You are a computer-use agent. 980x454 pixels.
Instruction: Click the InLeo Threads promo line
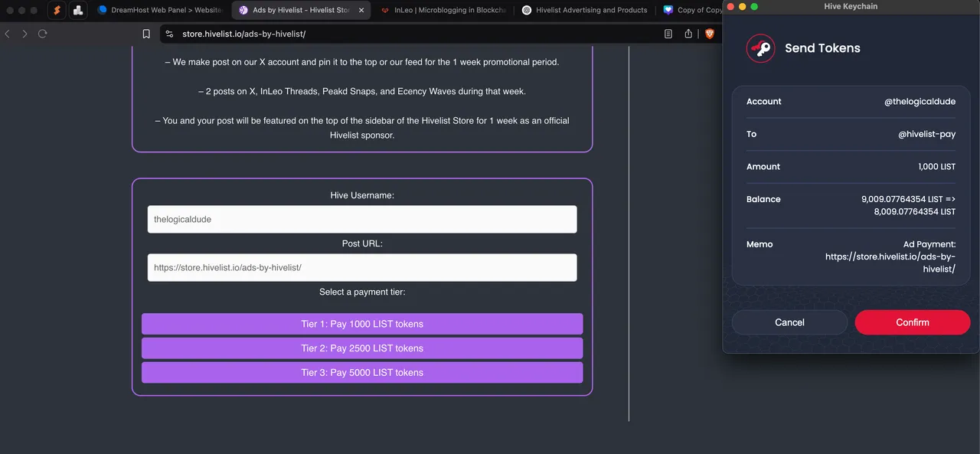(x=362, y=91)
